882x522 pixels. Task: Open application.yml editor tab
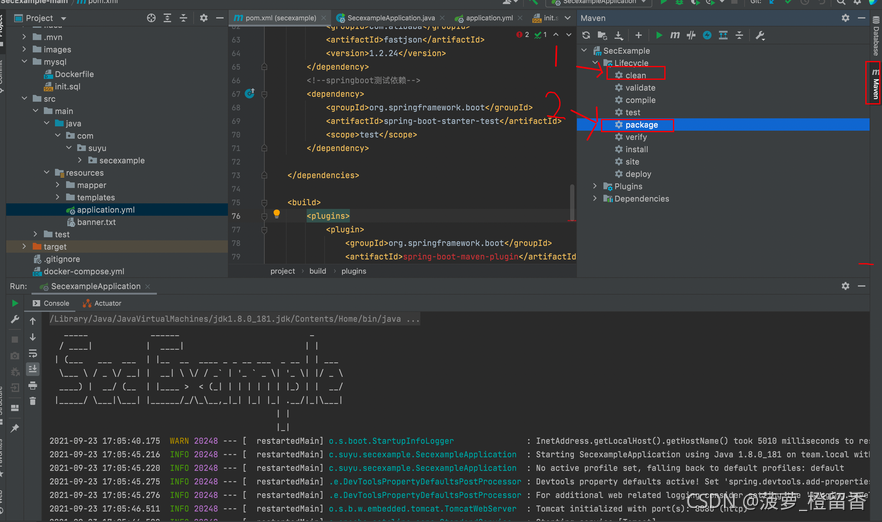(488, 18)
